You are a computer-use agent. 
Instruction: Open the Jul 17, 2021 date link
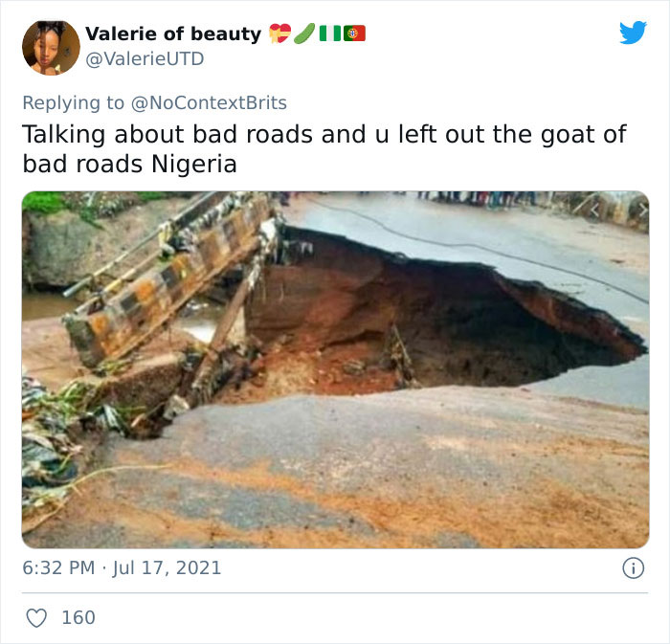point(167,567)
